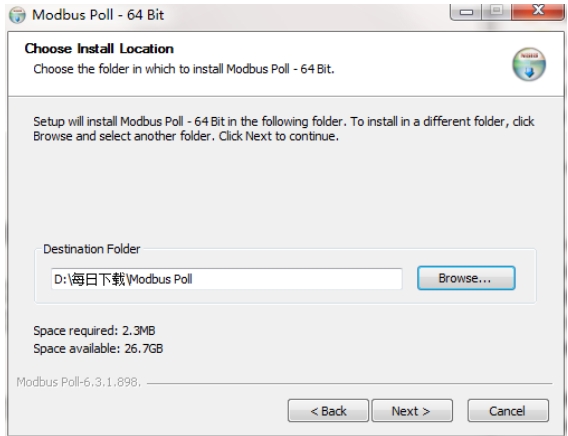Focus the Destination Folder path text box
The height and width of the screenshot is (436, 568).
(227, 279)
